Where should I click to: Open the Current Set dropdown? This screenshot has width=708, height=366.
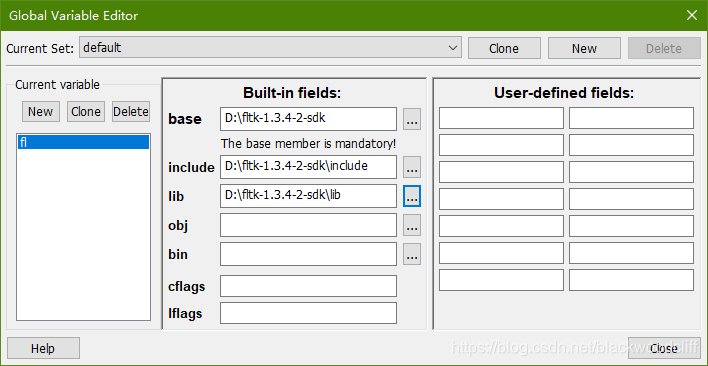270,48
